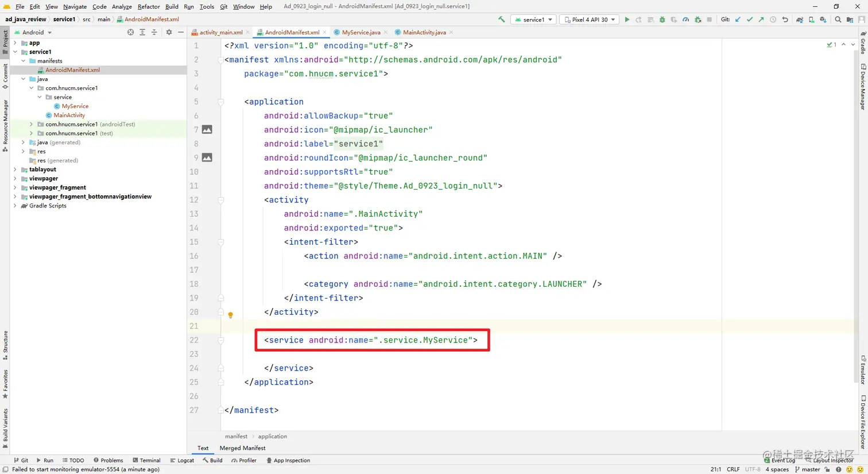Click Git Update Project blue arrow
Viewport: 868px width, 474px height.
coord(738,20)
